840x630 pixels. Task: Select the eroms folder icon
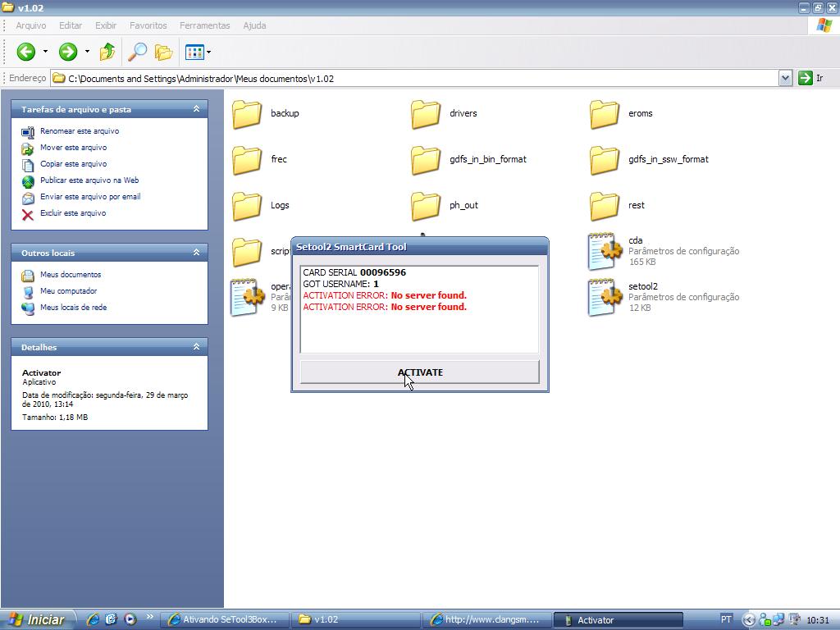(x=605, y=114)
